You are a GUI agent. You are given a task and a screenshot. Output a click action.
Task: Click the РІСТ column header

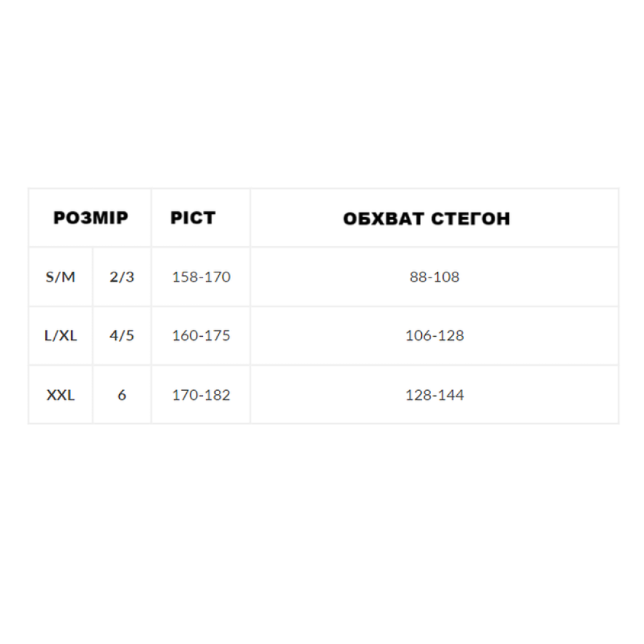tap(193, 218)
